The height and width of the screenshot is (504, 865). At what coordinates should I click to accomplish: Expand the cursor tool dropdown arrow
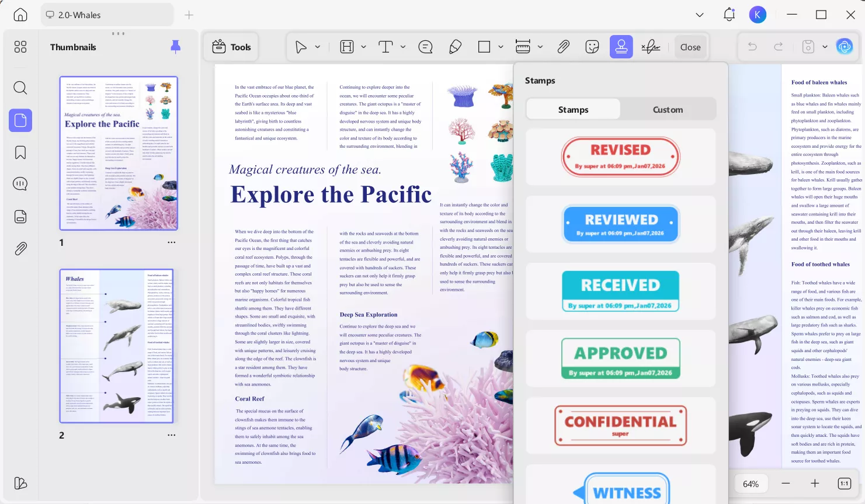[x=318, y=47]
